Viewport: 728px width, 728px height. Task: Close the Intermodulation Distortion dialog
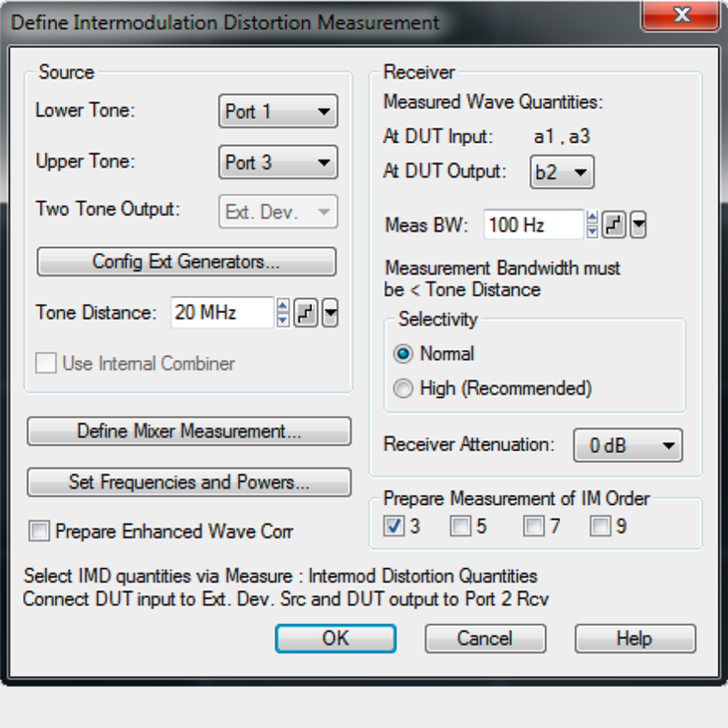[681, 15]
